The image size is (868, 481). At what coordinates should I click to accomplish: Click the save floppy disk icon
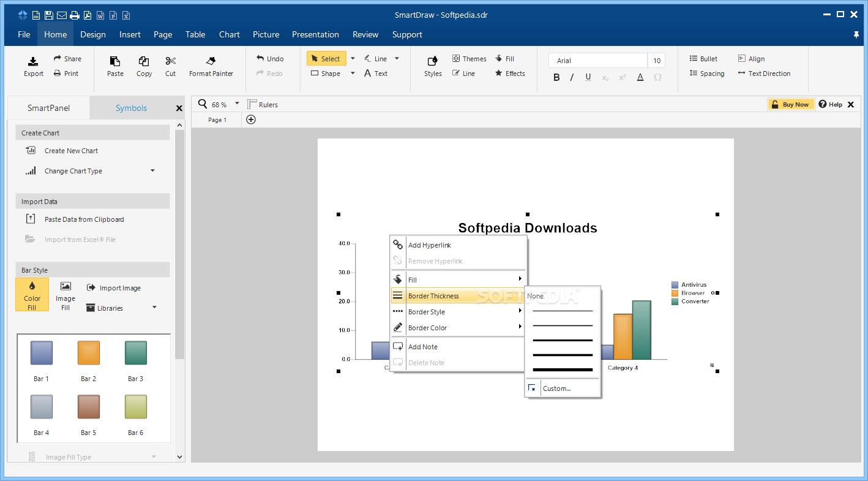(x=49, y=15)
